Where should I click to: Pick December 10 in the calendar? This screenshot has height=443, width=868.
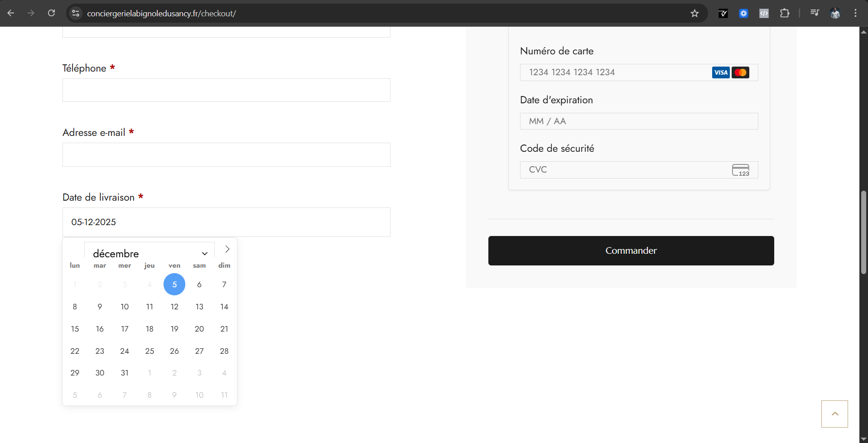(125, 307)
